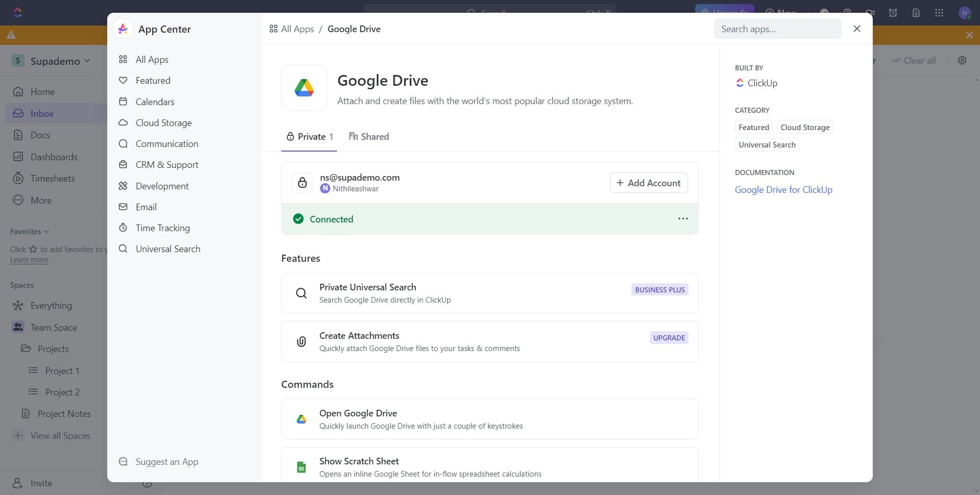Select Timesheets in the left sidebar
The image size is (980, 495).
pos(53,178)
